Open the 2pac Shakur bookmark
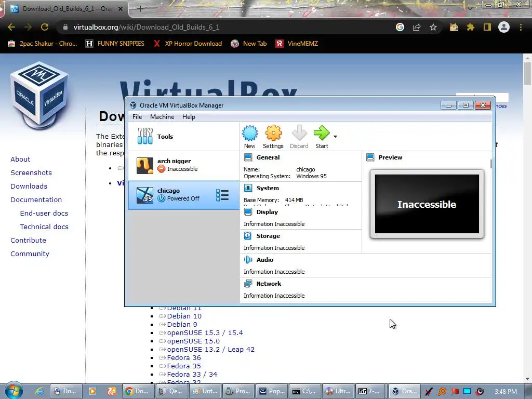The height and width of the screenshot is (399, 532). 43,44
